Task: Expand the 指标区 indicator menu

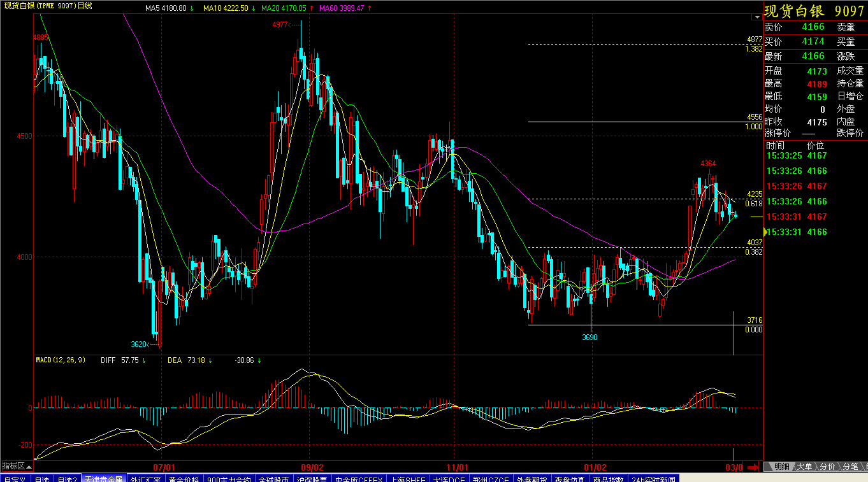Action: tap(16, 466)
